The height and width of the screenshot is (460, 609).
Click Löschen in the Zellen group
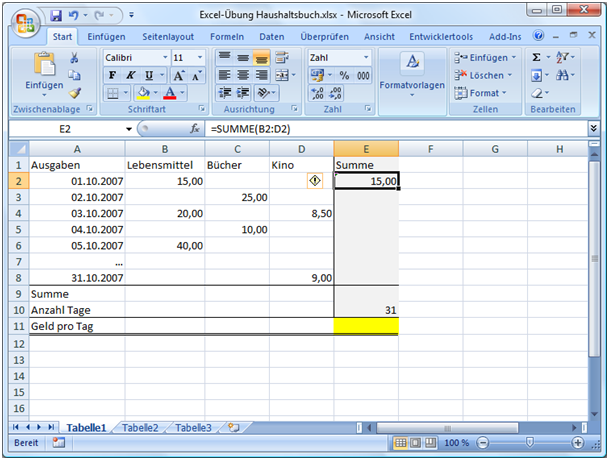pos(483,75)
